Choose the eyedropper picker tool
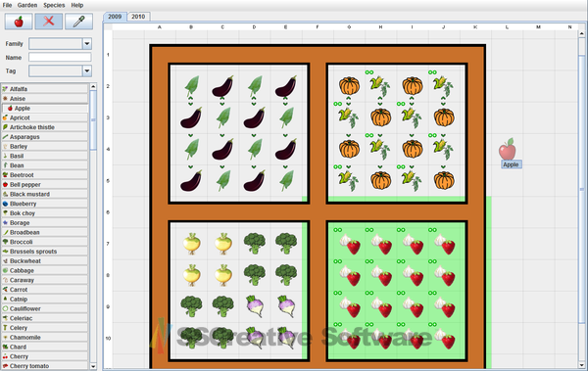This screenshot has height=371, width=588. (78, 22)
